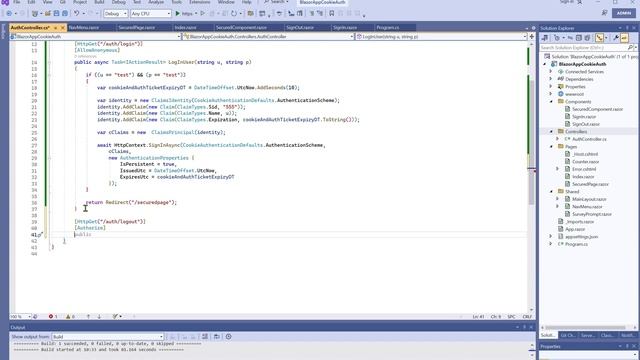Select Counter.razor in the Pages folder
Screen dimensions: 640x360
tap(585, 162)
